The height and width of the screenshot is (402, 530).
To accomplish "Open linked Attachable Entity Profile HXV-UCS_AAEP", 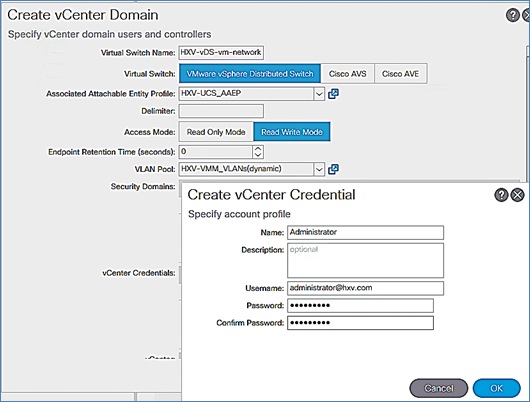I will click(333, 94).
